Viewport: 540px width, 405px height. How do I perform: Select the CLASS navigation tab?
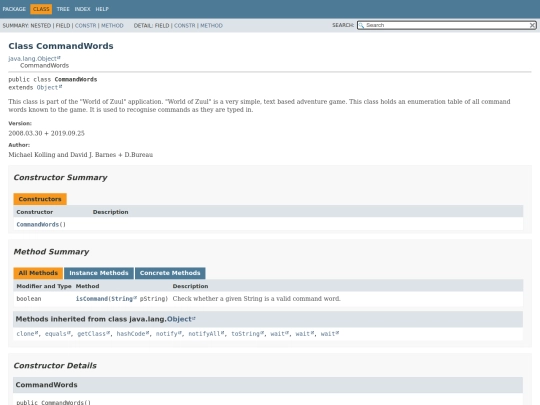coord(41,9)
